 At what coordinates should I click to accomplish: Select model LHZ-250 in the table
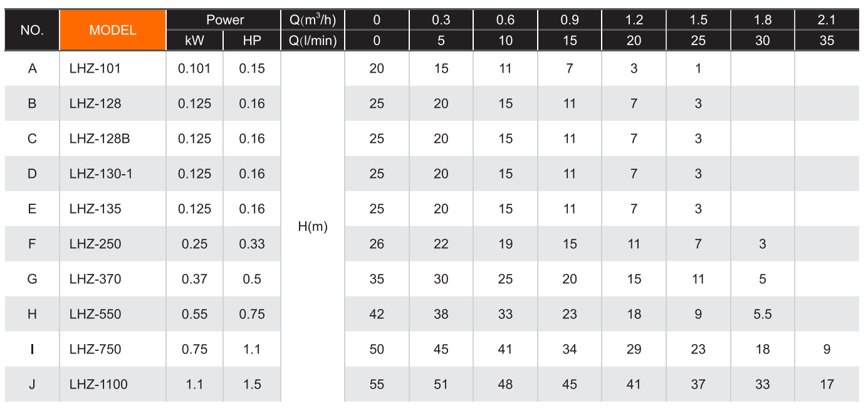(x=95, y=244)
